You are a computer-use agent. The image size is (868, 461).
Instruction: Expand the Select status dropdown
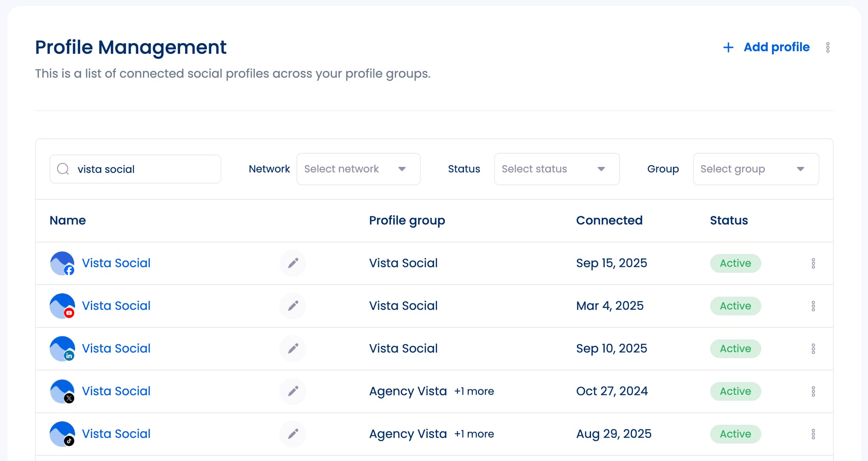pyautogui.click(x=556, y=169)
